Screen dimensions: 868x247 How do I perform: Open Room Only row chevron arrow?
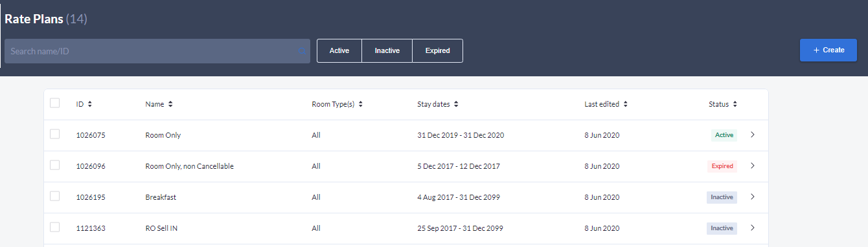(752, 135)
